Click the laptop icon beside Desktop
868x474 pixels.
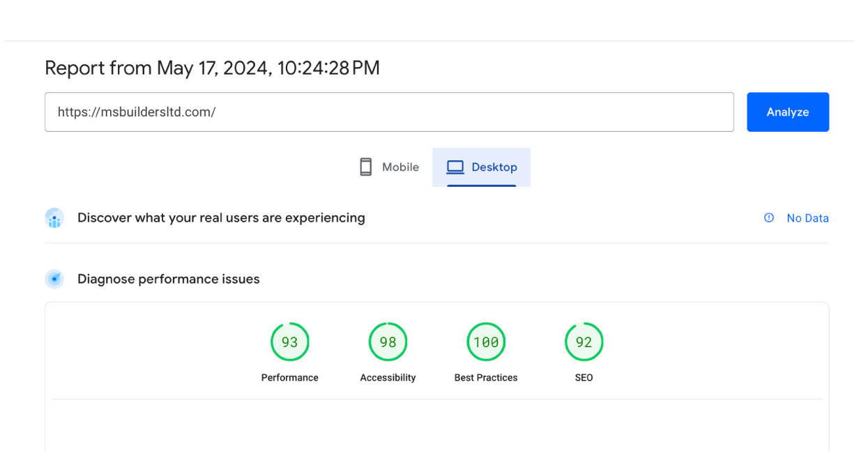pos(455,167)
